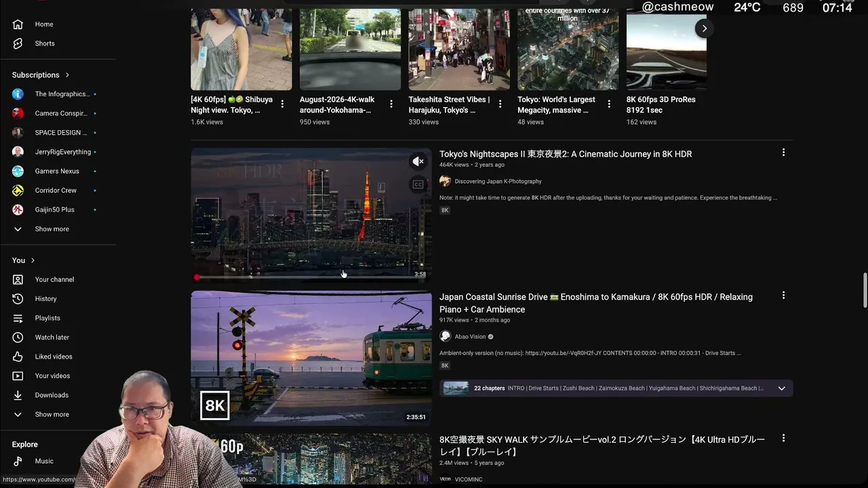Open Gamers Nexus channel avatar
Viewport: 868px width, 488px height.
[18, 171]
